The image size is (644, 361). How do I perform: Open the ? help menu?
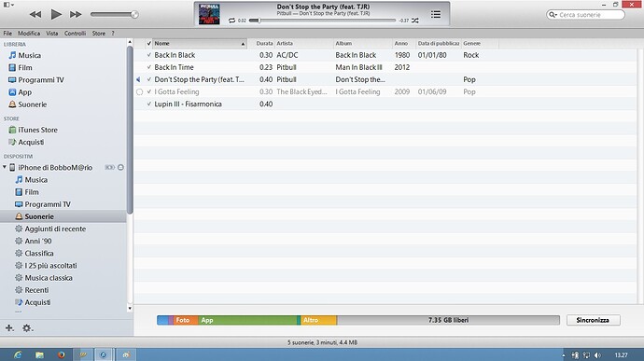(x=113, y=34)
